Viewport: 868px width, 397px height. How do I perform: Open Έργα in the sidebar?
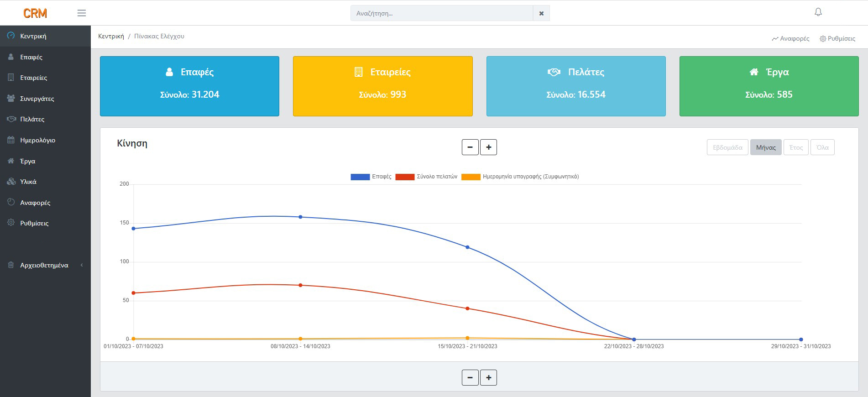28,161
